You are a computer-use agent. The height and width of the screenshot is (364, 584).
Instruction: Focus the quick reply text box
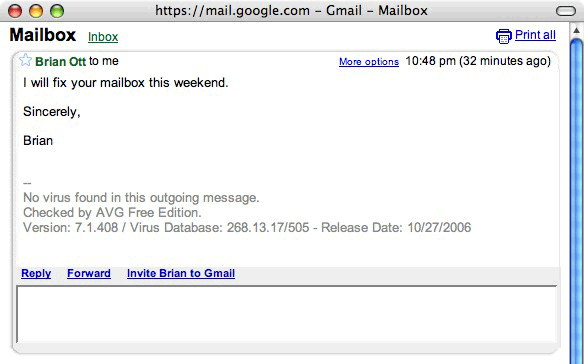point(286,314)
